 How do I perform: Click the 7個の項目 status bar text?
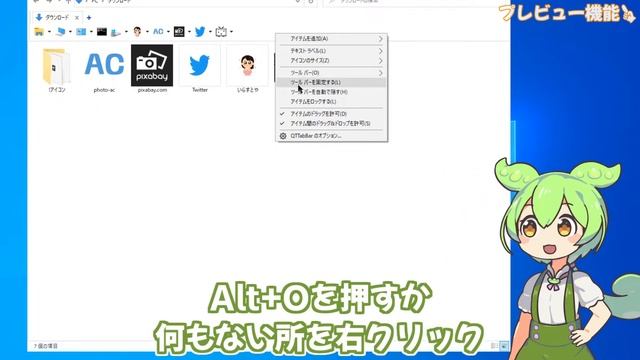45,346
